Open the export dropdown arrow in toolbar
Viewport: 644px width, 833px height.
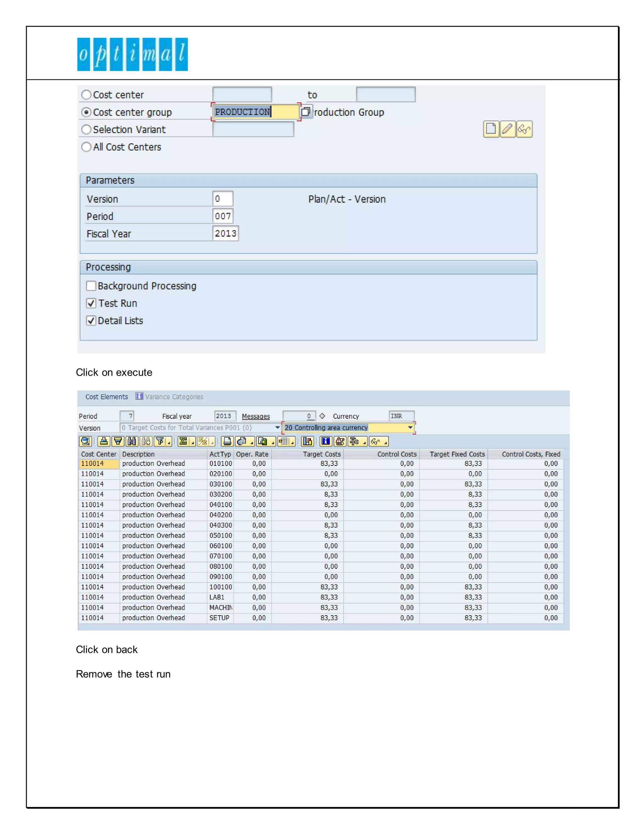(273, 443)
